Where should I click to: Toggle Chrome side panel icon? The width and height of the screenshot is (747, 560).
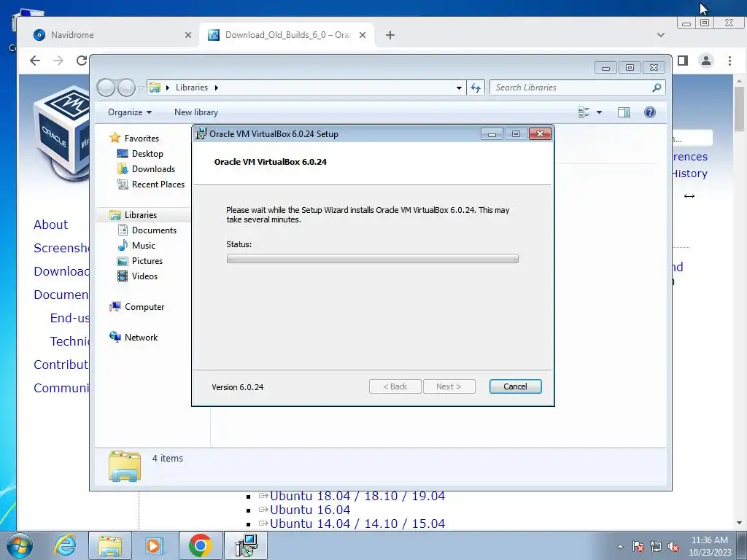[683, 61]
